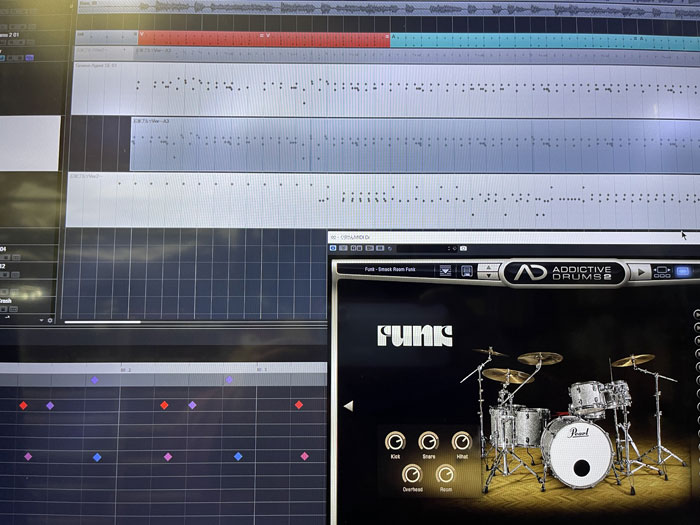Open the track list dropdown arrow beside the gear

click(42, 320)
